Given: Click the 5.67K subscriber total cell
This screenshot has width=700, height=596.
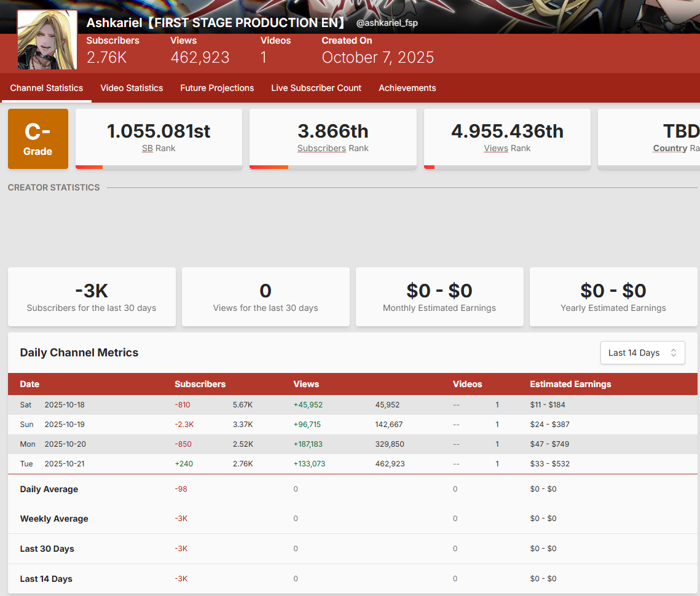Looking at the screenshot, I should pyautogui.click(x=243, y=405).
